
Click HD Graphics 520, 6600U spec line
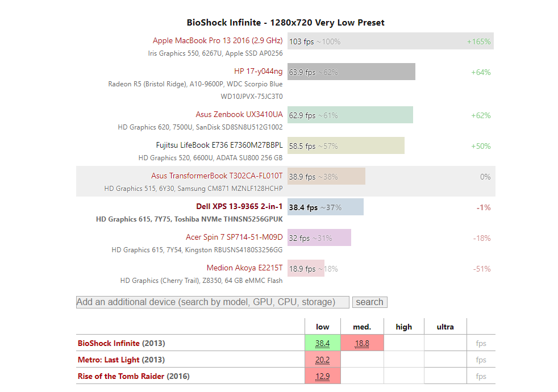(211, 157)
